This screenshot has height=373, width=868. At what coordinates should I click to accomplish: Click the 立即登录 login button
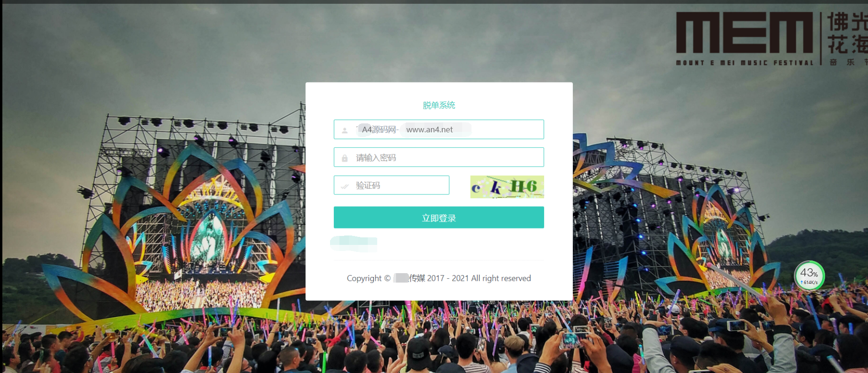coord(438,218)
